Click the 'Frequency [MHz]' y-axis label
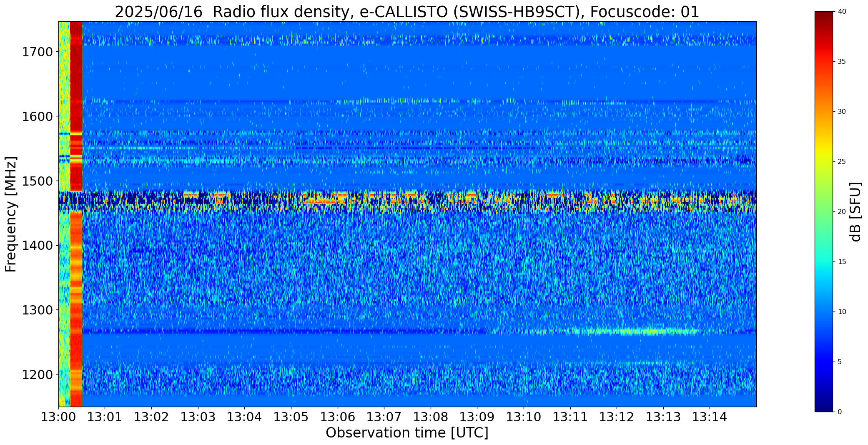Image resolution: width=868 pixels, height=445 pixels. (x=11, y=214)
